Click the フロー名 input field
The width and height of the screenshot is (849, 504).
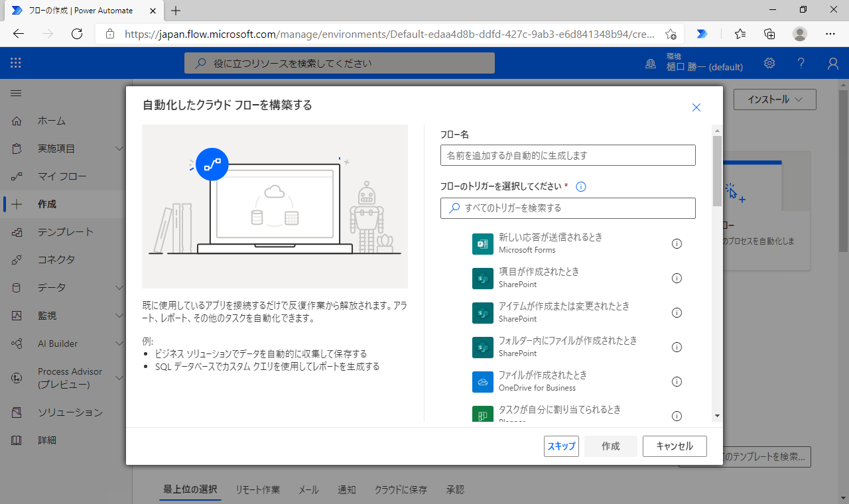568,155
